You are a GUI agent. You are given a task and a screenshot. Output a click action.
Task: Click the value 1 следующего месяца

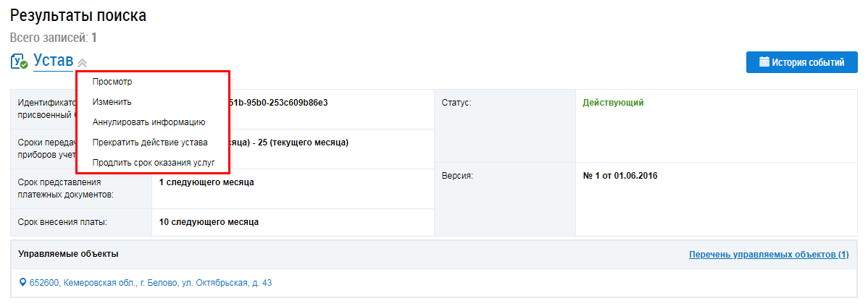click(206, 182)
